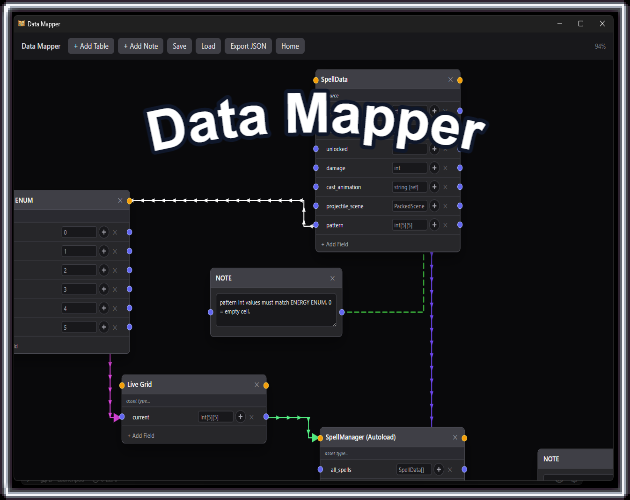Click the plus button on Live Grid current row

pyautogui.click(x=240, y=417)
